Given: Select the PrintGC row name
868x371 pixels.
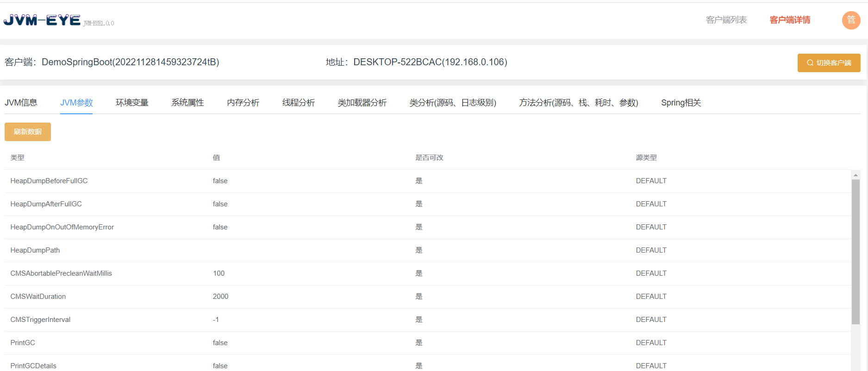Looking at the screenshot, I should pyautogui.click(x=23, y=343).
